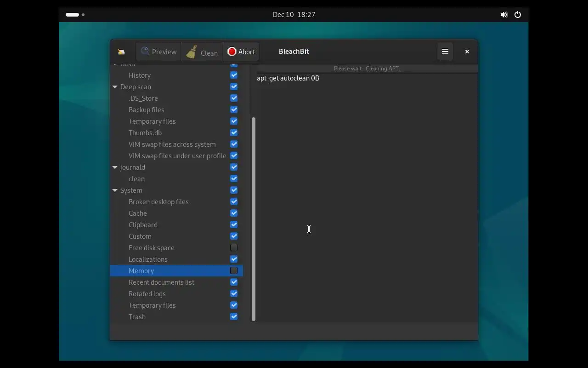
Task: Select the Recent documents list row
Action: pos(176,282)
